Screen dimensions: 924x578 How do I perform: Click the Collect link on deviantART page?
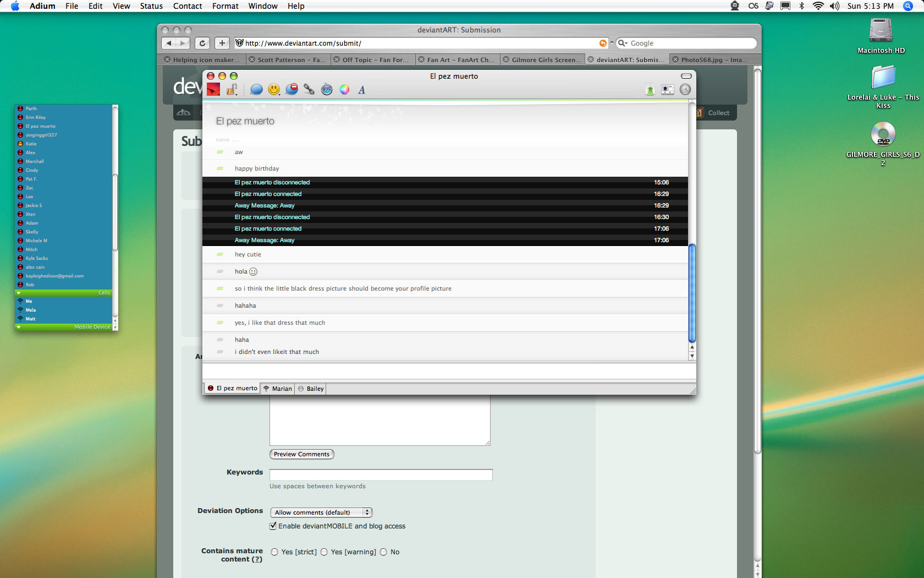718,113
